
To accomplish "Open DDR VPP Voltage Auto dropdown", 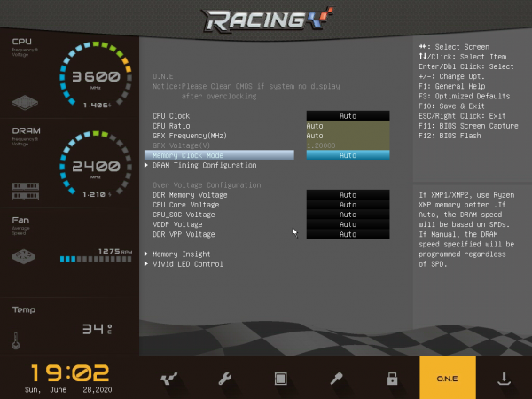I will pos(348,234).
